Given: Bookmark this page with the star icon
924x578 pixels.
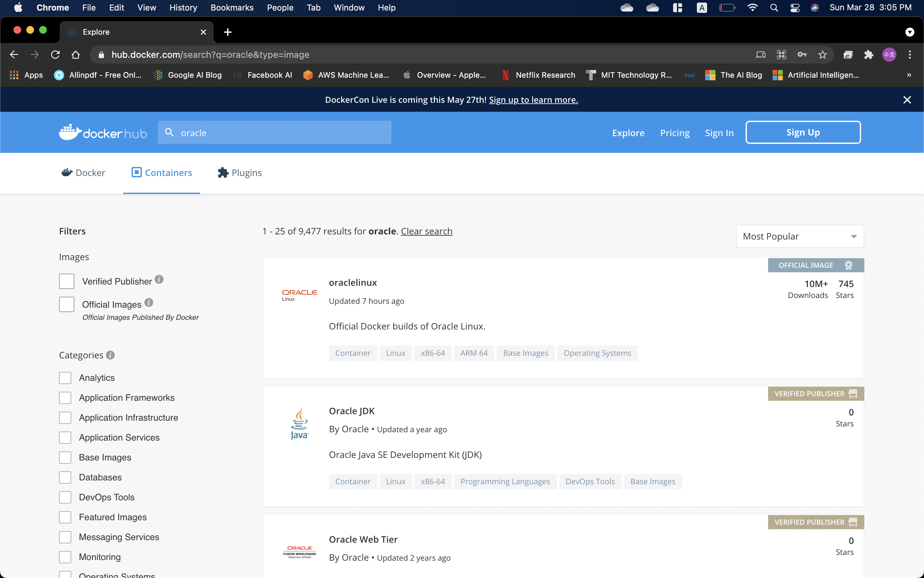Looking at the screenshot, I should [x=822, y=55].
